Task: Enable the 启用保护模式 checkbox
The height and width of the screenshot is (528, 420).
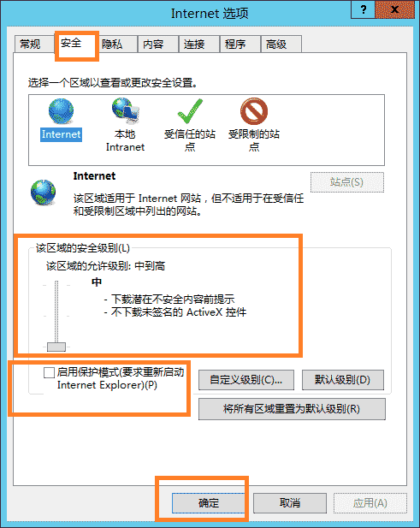Action: [49, 372]
